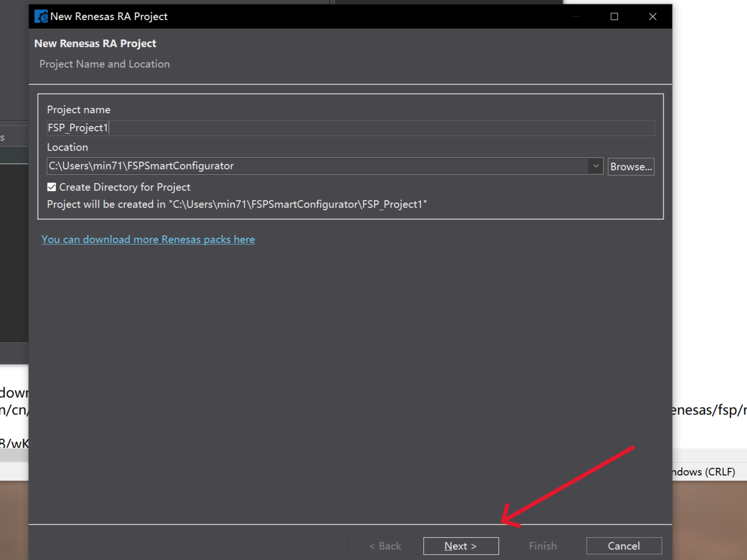Click the Next button
747x560 pixels.
tap(461, 546)
